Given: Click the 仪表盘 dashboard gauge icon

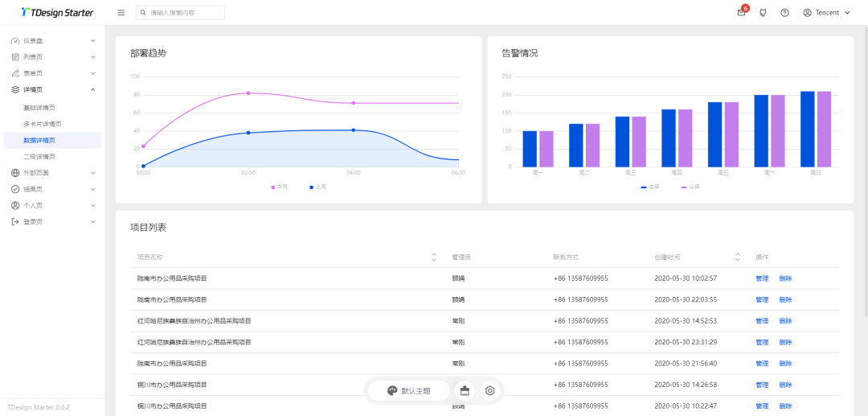Looking at the screenshot, I should [x=15, y=41].
